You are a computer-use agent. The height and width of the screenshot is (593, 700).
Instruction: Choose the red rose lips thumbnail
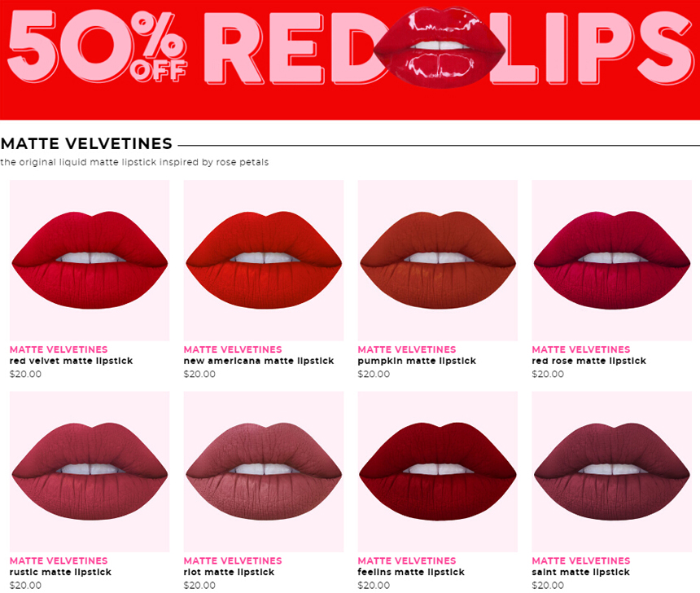(611, 260)
